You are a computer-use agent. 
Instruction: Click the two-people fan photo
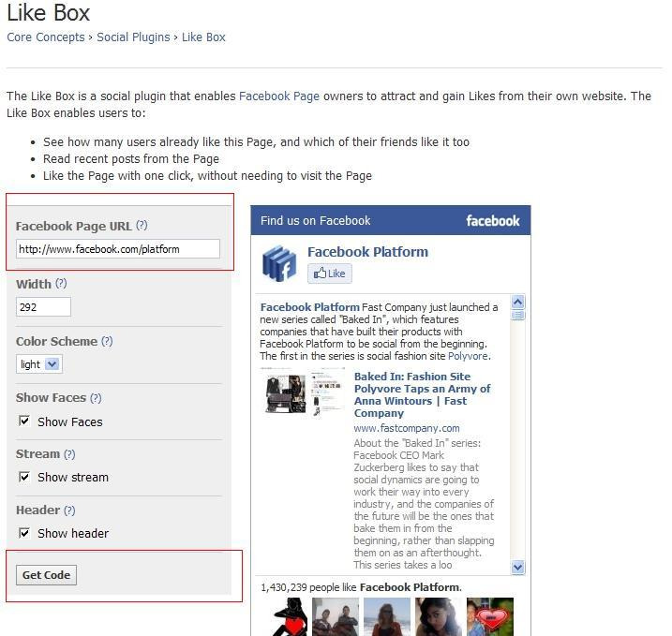click(336, 616)
